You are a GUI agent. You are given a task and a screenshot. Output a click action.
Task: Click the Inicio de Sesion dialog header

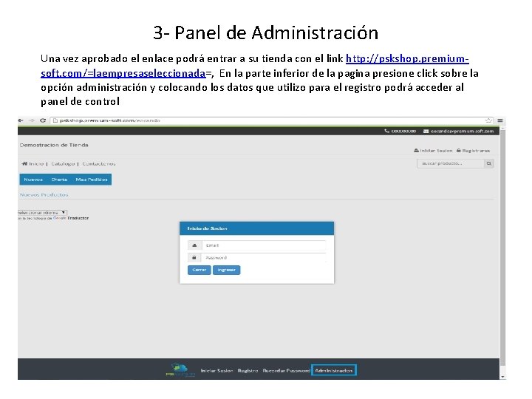coord(256,228)
